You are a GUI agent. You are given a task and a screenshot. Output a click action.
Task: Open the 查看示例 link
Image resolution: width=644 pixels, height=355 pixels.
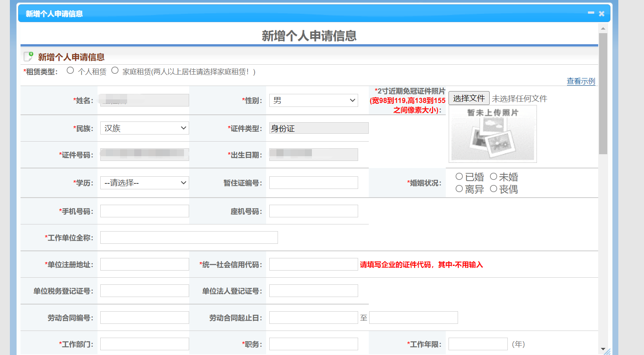point(580,81)
